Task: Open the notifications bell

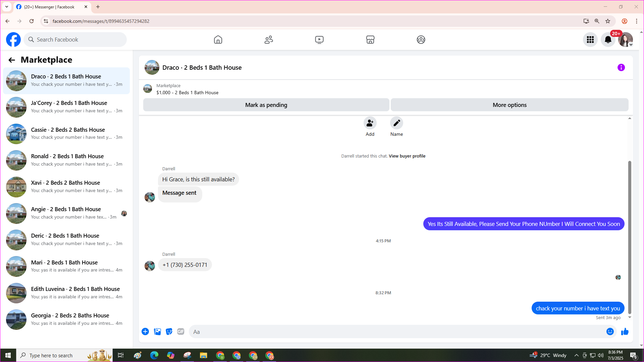Action: (x=608, y=40)
